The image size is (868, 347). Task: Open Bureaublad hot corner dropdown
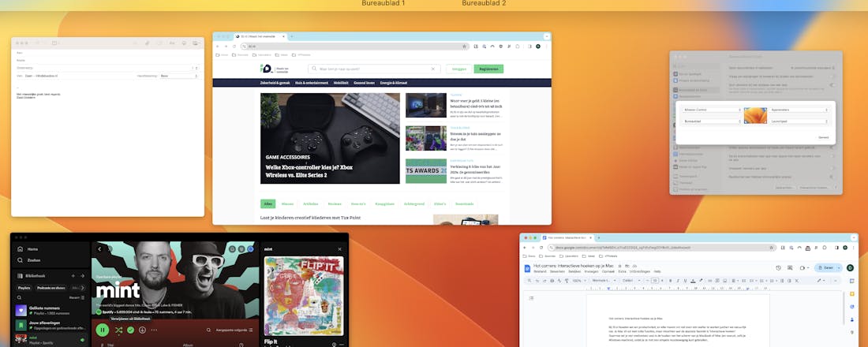[711, 121]
